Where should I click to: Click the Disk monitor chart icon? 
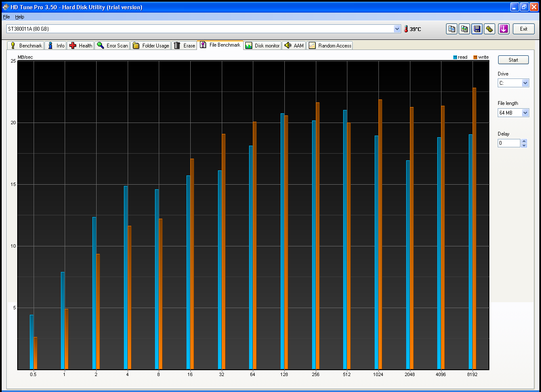pyautogui.click(x=249, y=45)
